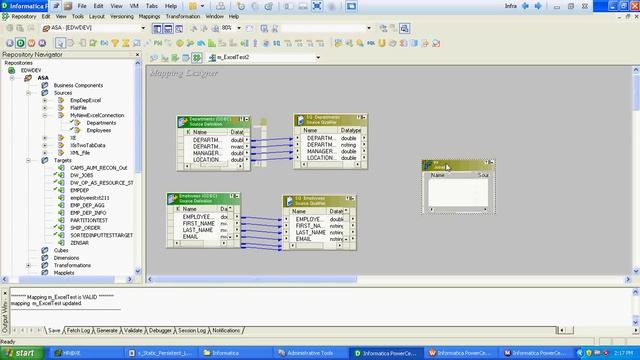Select the EMP_DEP_AGG target in tree

point(87,205)
